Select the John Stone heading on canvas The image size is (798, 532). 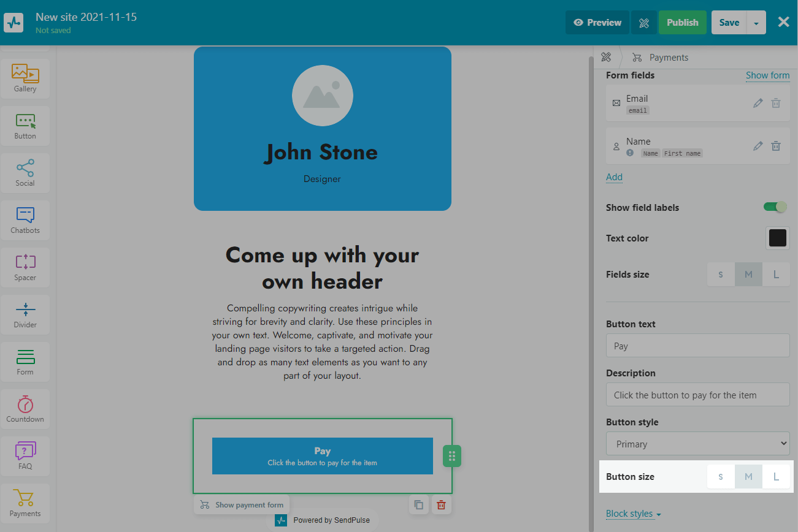(321, 152)
